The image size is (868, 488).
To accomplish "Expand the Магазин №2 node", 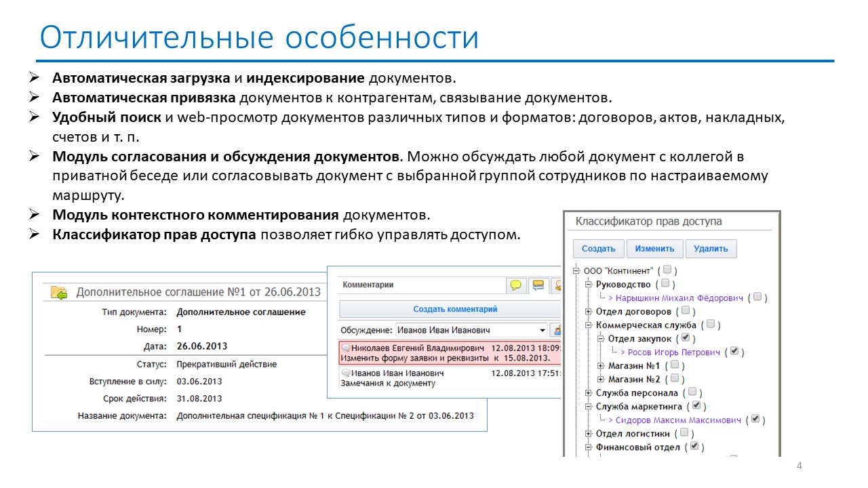I will [601, 379].
